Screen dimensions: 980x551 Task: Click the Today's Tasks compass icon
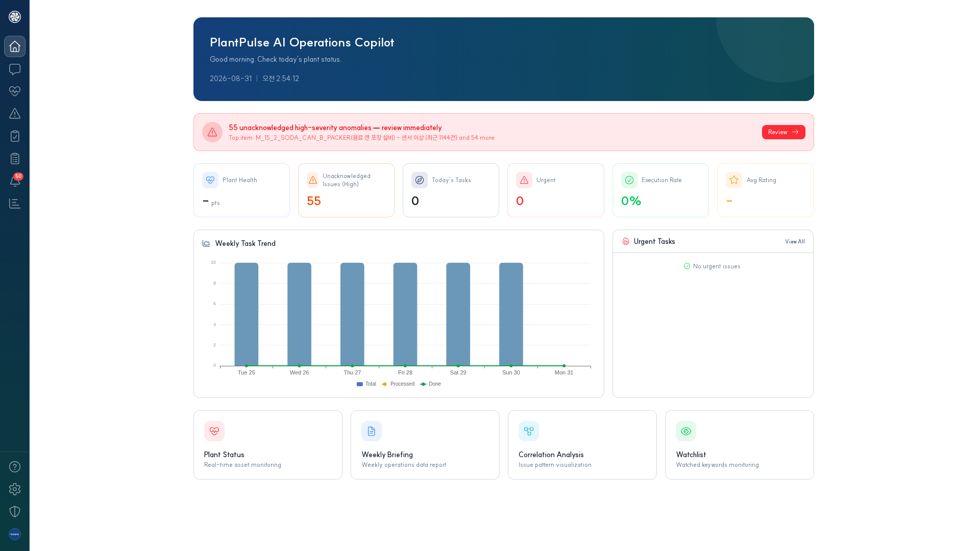click(x=420, y=180)
